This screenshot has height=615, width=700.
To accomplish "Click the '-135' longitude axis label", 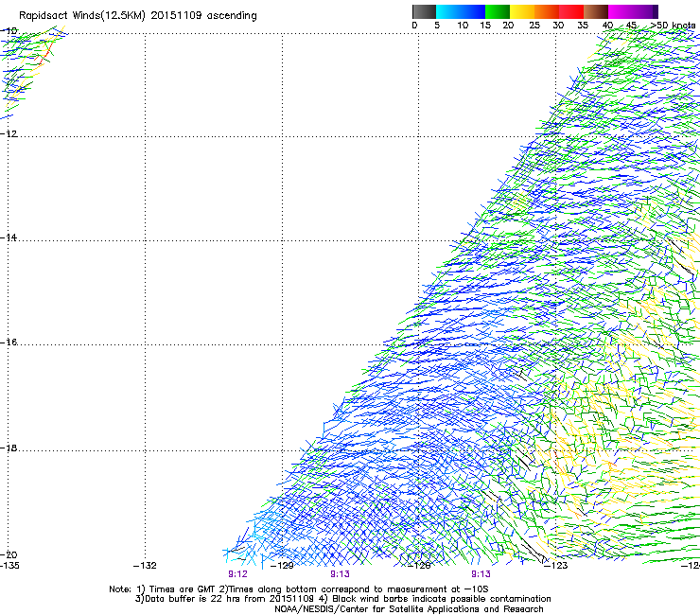I will click(x=9, y=566).
